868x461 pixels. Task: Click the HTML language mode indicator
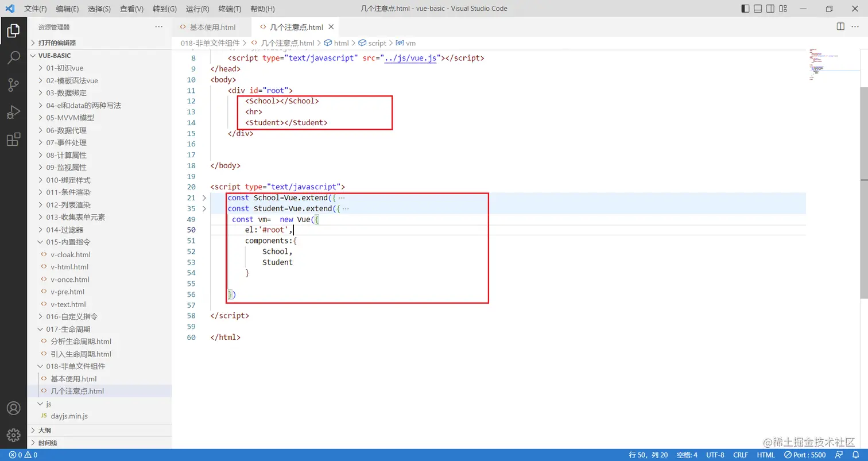[766, 455]
